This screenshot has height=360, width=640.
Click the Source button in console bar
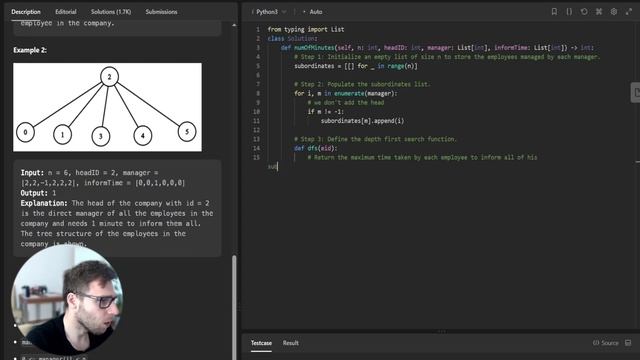click(606, 343)
